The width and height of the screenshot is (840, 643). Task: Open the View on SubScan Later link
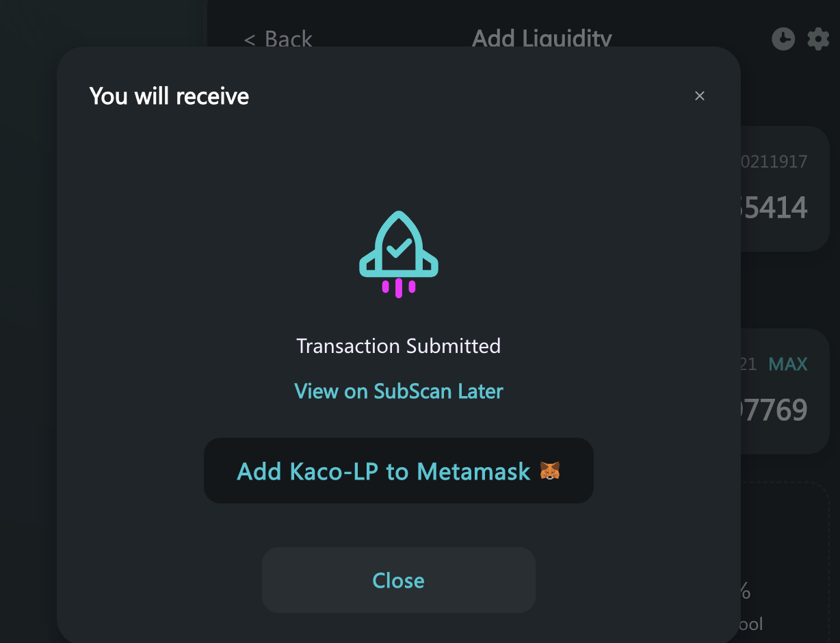pyautogui.click(x=399, y=391)
